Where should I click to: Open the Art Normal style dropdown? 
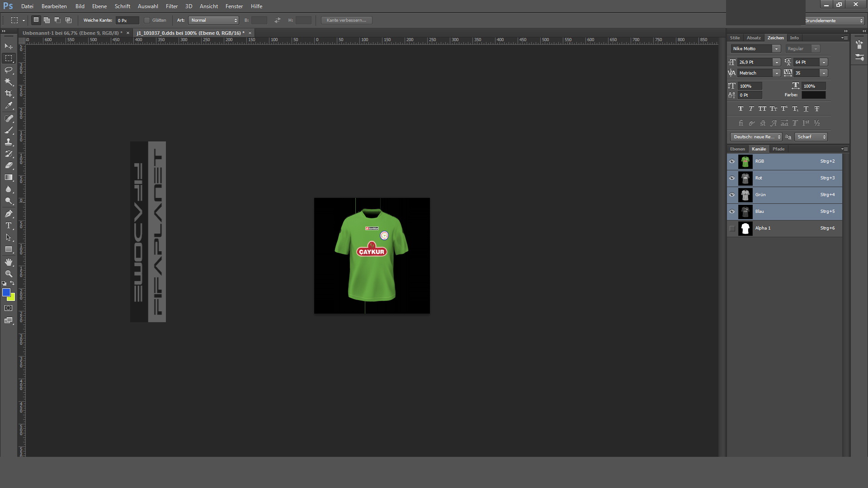click(x=213, y=20)
